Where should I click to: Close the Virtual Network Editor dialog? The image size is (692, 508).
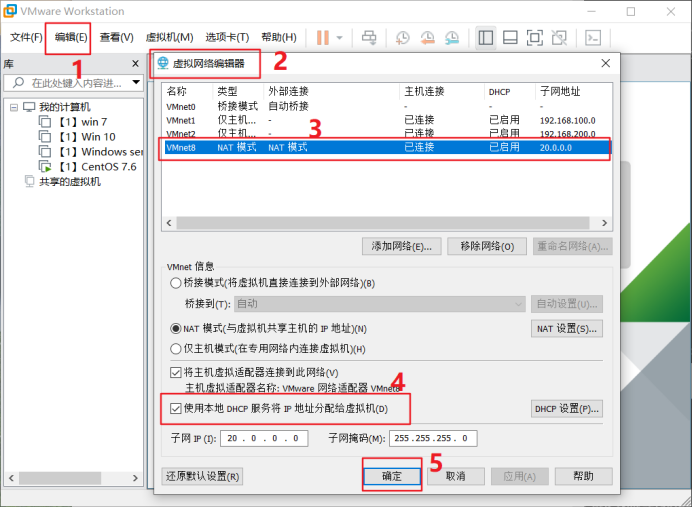tap(606, 63)
